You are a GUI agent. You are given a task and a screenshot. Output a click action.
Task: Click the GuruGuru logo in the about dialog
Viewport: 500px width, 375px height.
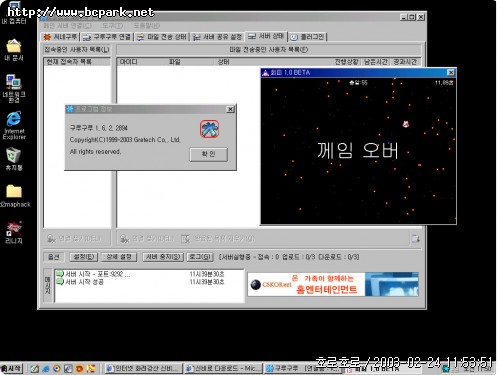point(209,129)
